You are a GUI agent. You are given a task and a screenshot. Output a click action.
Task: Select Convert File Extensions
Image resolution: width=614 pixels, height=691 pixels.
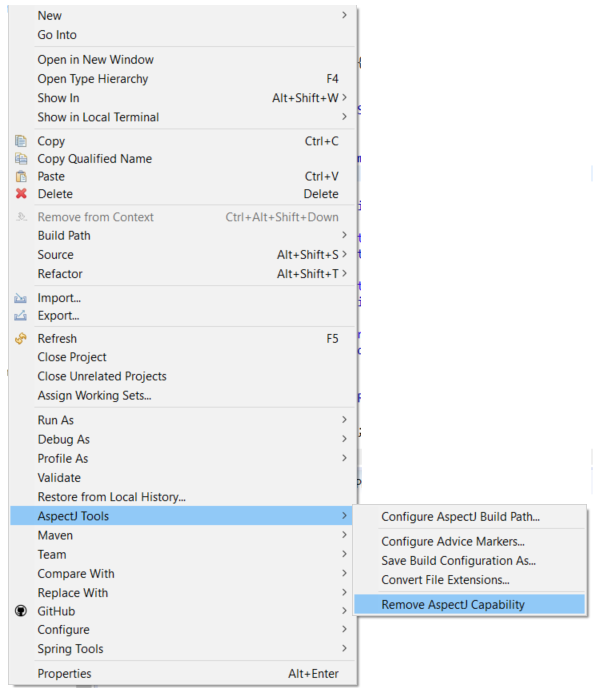point(470,580)
